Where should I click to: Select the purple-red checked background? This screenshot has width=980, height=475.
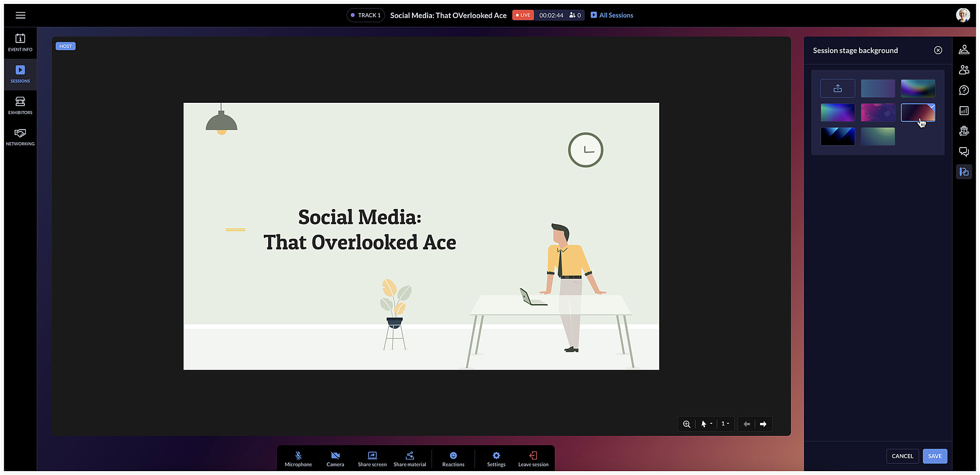[918, 113]
